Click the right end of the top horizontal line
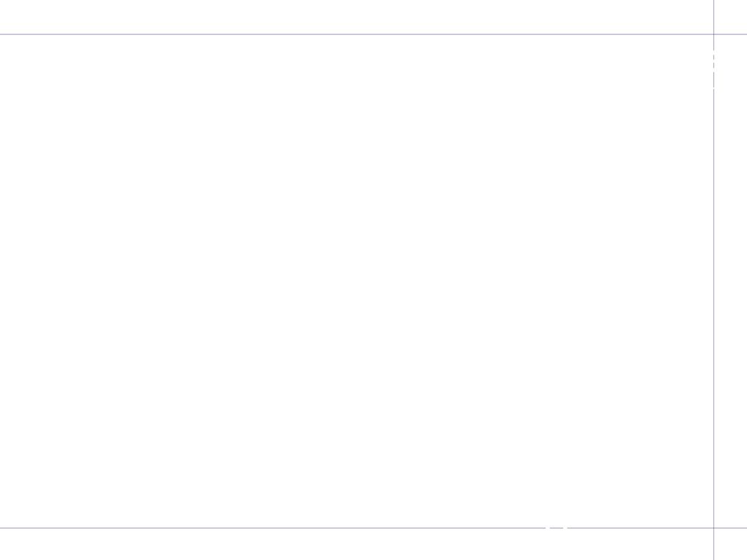The image size is (747, 560). pyautogui.click(x=745, y=34)
